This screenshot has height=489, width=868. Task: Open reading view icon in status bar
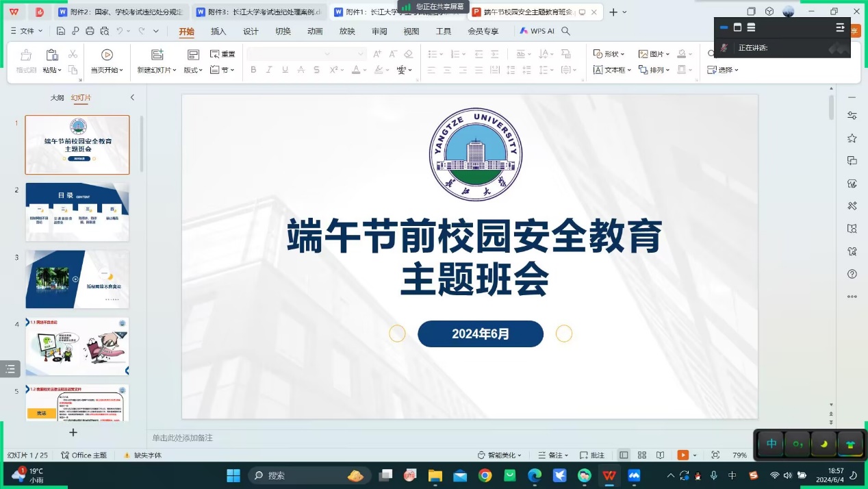point(660,455)
